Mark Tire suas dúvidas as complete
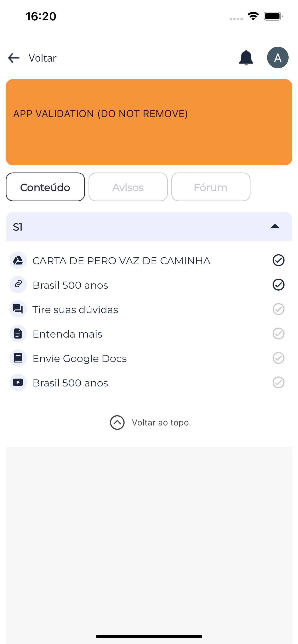Image resolution: width=298 pixels, height=644 pixels. tap(278, 309)
